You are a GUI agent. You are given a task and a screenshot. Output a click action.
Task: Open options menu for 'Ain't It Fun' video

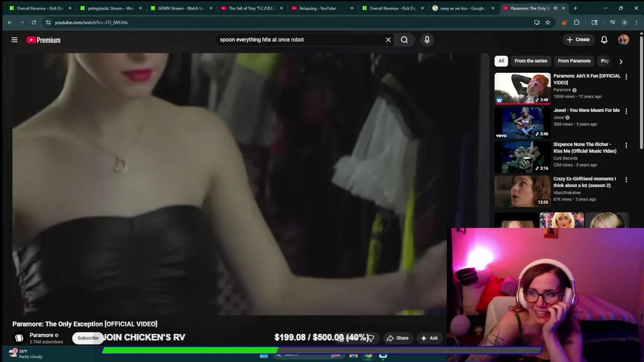[x=626, y=77]
